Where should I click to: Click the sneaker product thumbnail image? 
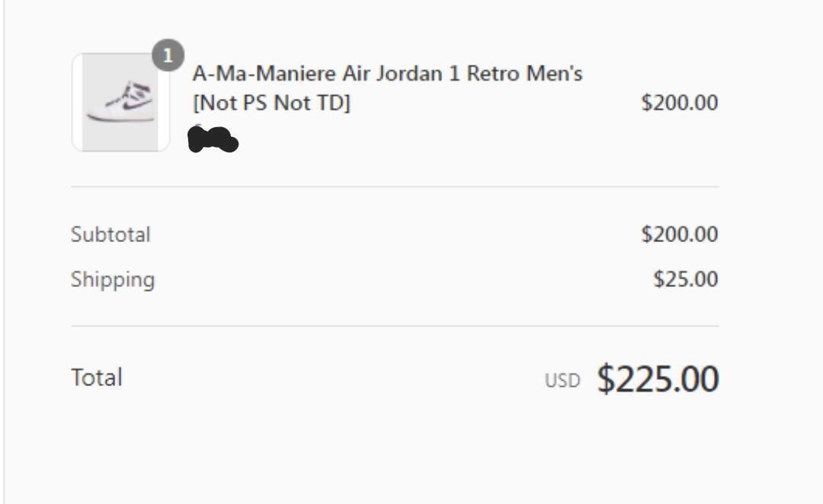(120, 102)
